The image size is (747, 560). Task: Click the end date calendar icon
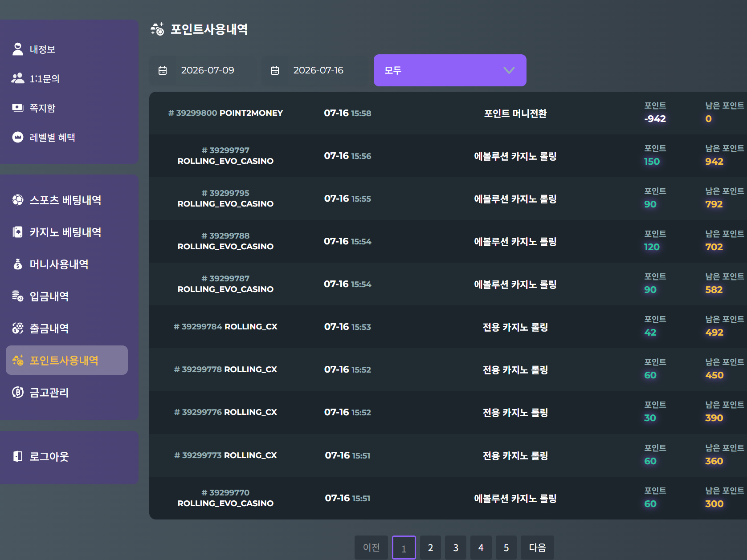[x=275, y=70]
